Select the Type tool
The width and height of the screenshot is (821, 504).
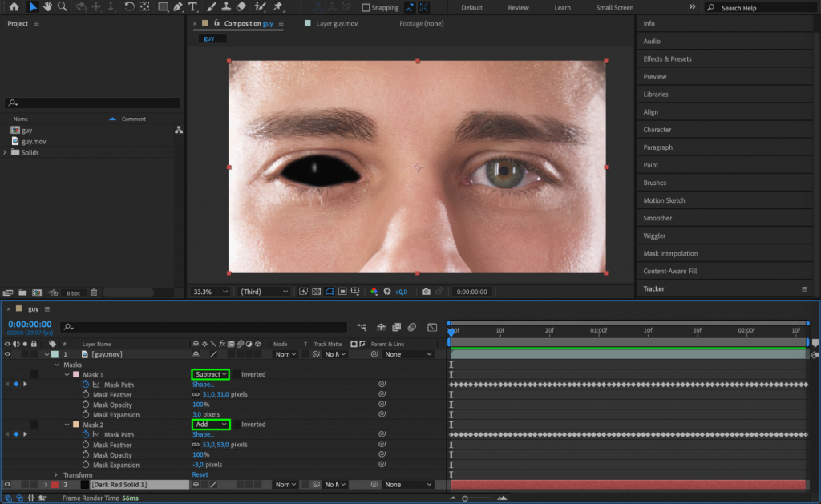192,7
